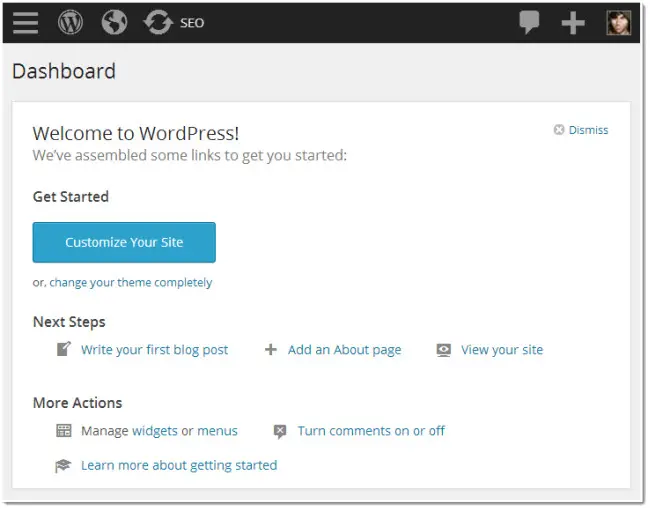Viewport: 650px width, 509px height.
Task: Click the plus new content icon
Action: [573, 23]
